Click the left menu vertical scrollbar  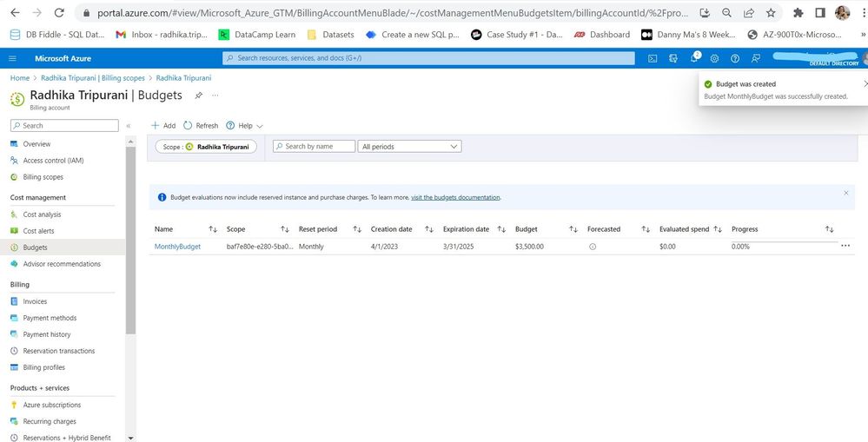tap(130, 240)
